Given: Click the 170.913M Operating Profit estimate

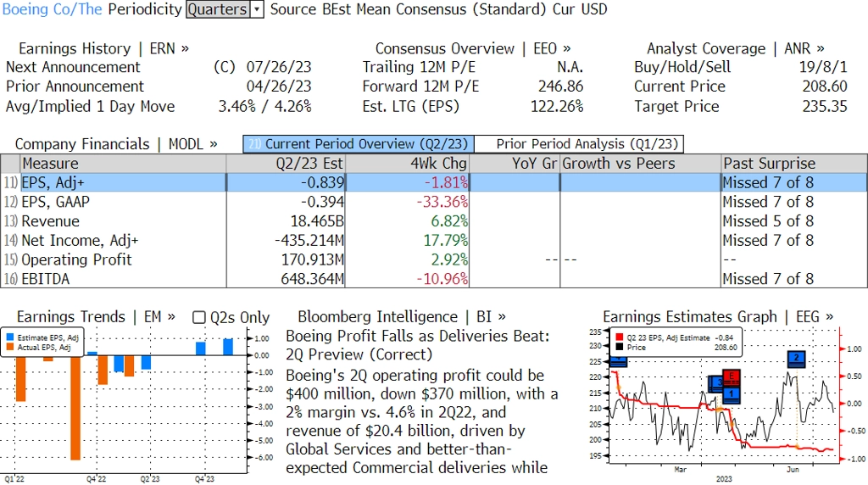Looking at the screenshot, I should pos(312,259).
